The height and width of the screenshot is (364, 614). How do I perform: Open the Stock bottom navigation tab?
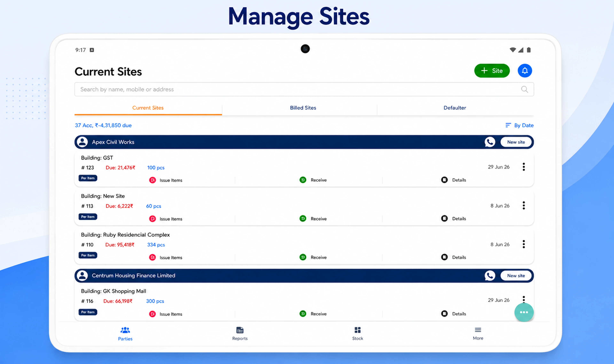[x=358, y=334]
